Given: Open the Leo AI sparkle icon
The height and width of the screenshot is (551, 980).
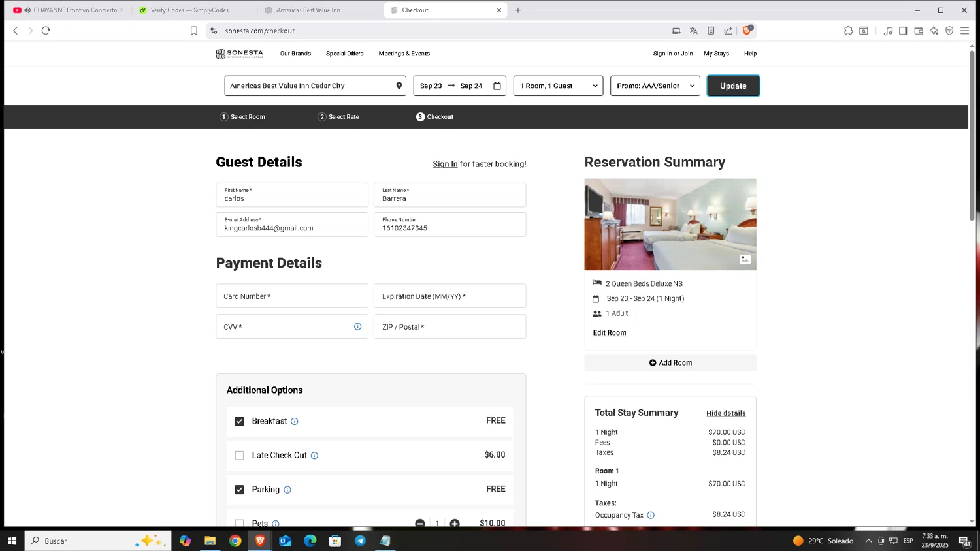Looking at the screenshot, I should click(x=934, y=31).
